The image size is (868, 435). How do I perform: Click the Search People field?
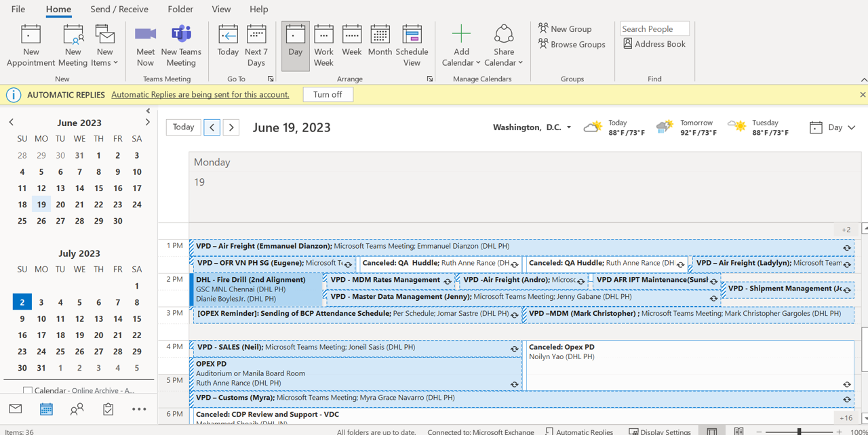pyautogui.click(x=654, y=28)
